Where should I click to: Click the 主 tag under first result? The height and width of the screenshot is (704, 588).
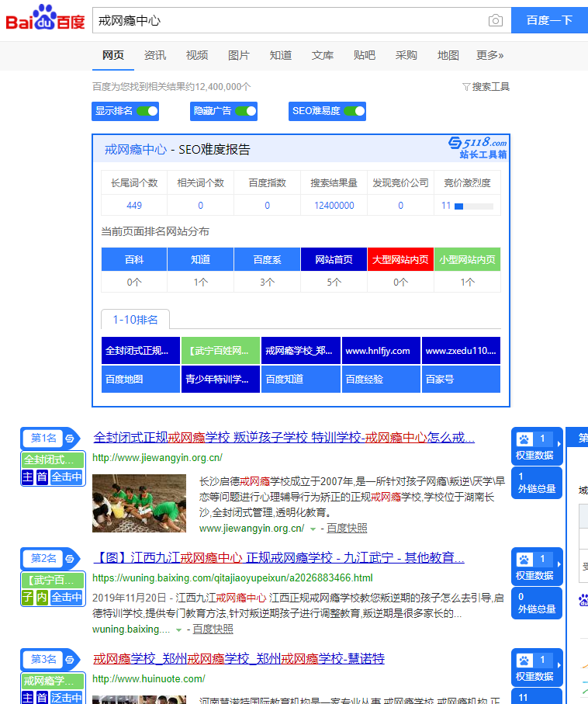point(27,477)
